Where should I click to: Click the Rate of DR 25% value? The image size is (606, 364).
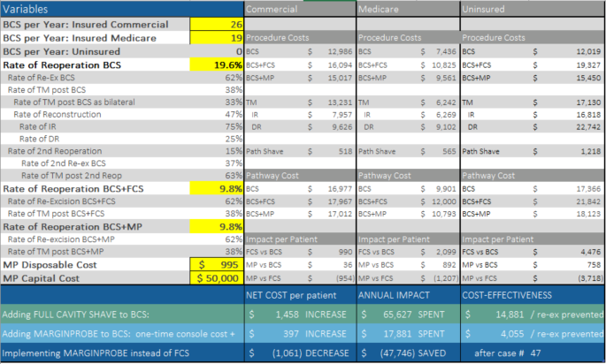click(x=234, y=139)
